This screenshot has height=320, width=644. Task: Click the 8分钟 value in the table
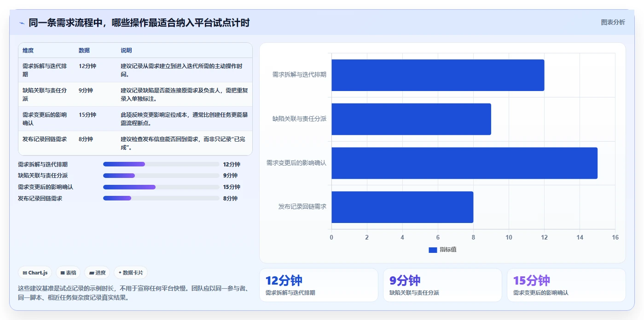click(86, 139)
